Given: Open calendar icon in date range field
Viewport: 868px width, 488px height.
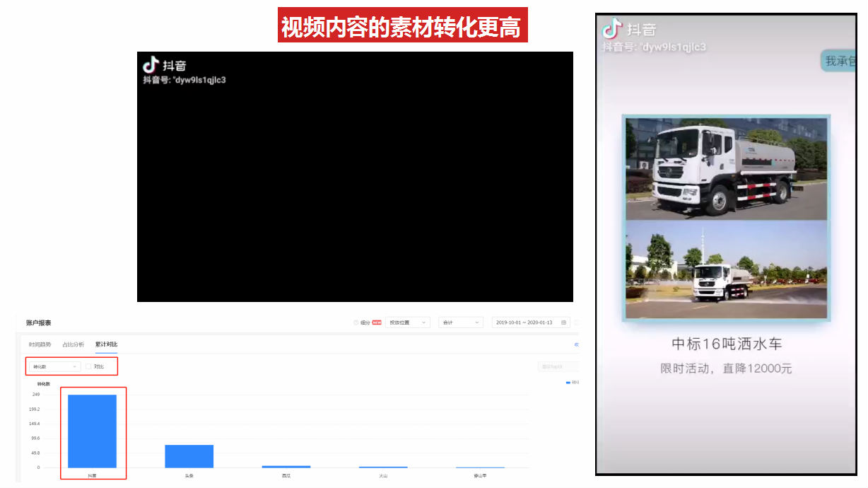Looking at the screenshot, I should click(x=563, y=323).
